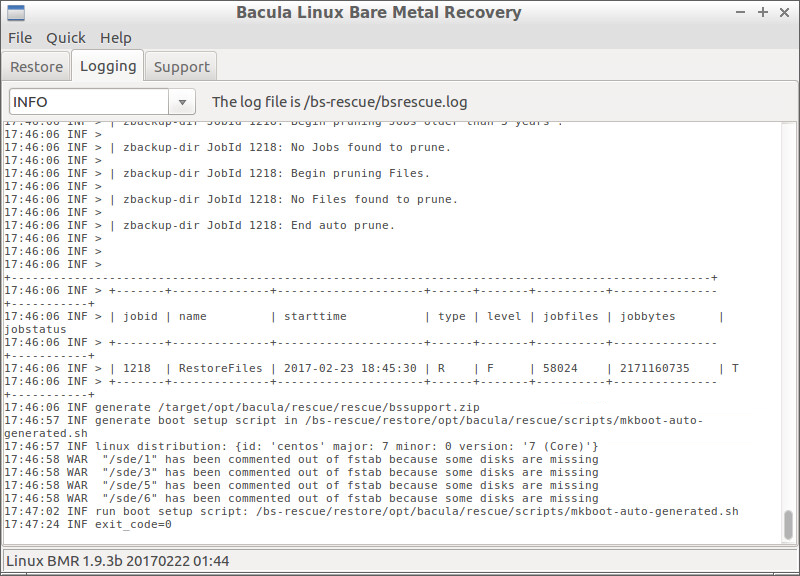This screenshot has height=576, width=800.
Task: Click the log vertical scrollbar thumb
Action: point(788,524)
